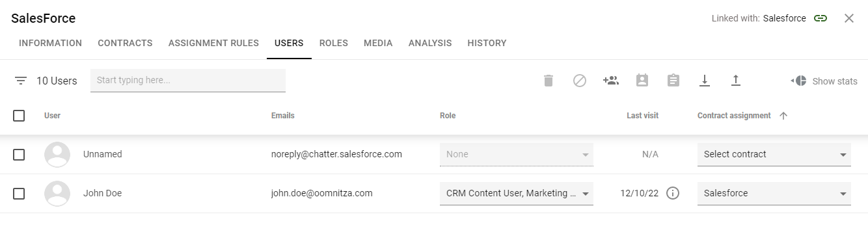Click the green Salesforce link icon
This screenshot has height=234, width=868.
[821, 18]
